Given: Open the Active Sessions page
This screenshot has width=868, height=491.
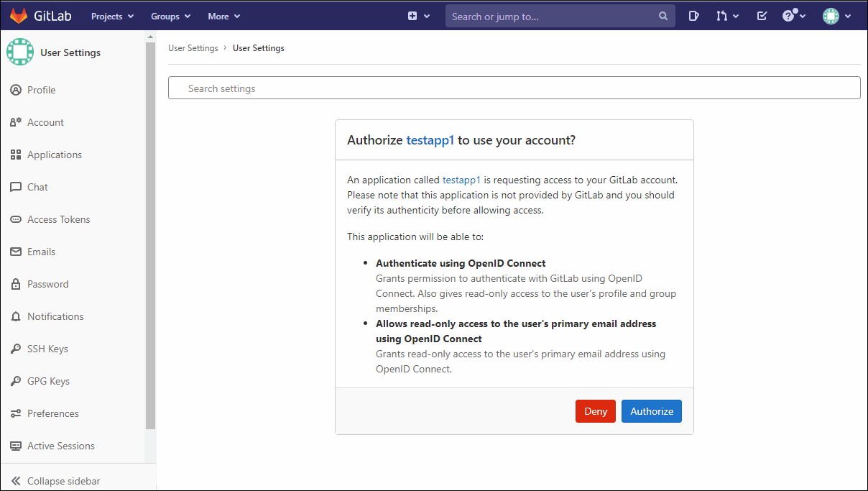Looking at the screenshot, I should [x=61, y=446].
